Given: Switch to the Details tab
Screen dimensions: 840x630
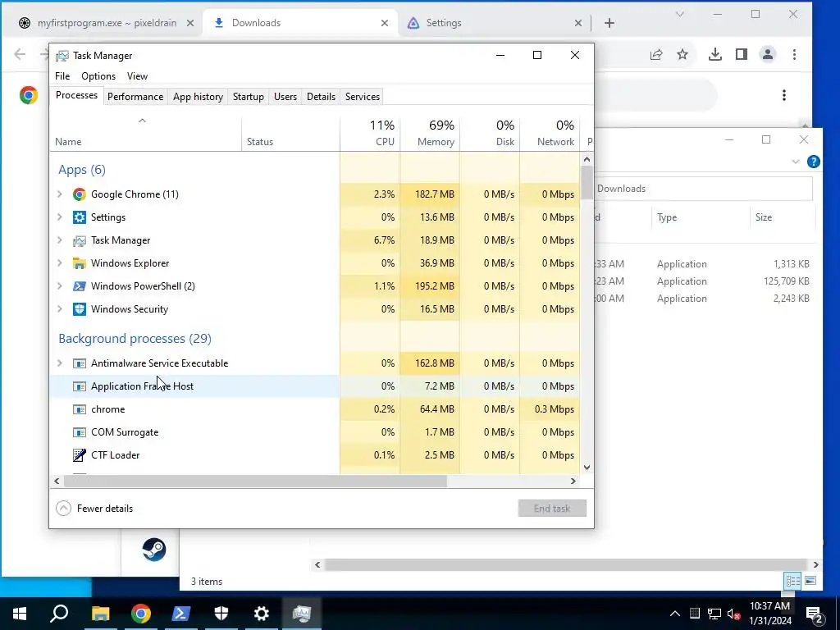Looking at the screenshot, I should (x=321, y=97).
